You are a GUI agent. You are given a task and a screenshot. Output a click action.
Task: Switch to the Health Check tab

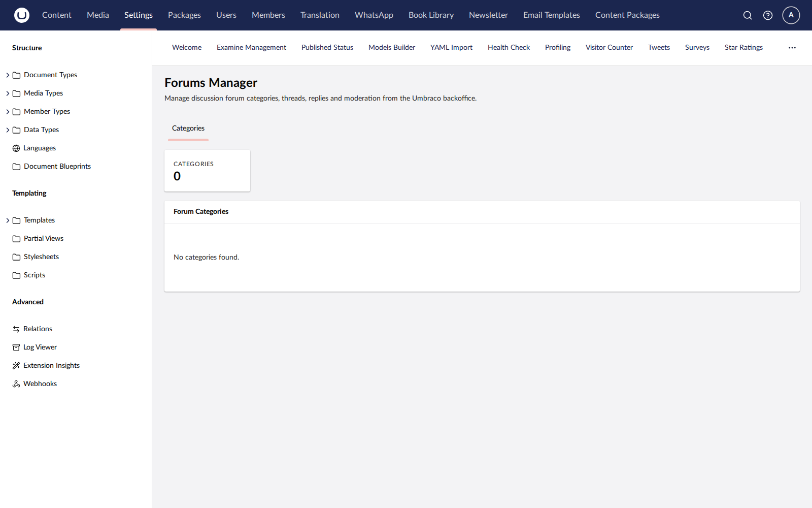[509, 48]
